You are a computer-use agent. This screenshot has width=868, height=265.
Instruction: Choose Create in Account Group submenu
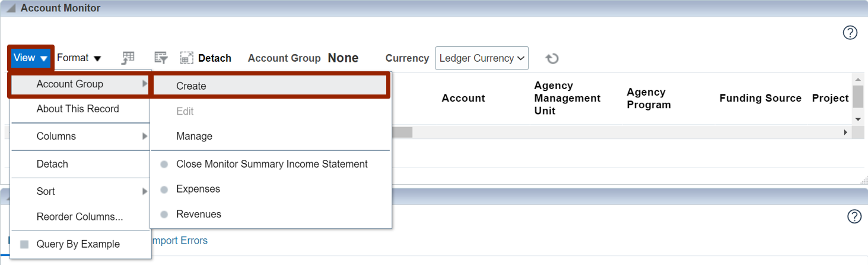click(271, 86)
